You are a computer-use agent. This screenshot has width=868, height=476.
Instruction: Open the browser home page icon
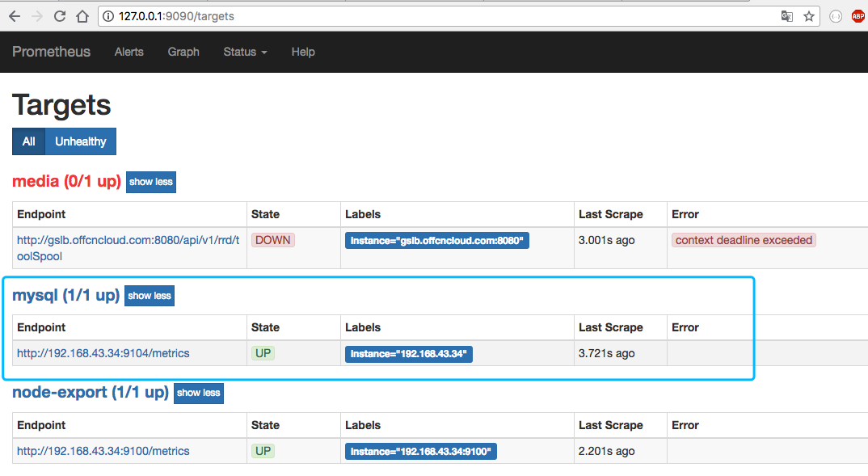[x=82, y=16]
